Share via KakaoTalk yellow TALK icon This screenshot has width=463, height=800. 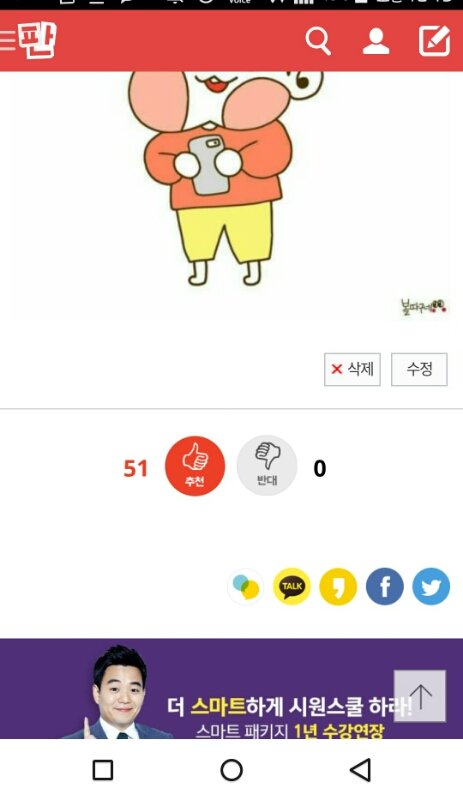click(x=291, y=586)
